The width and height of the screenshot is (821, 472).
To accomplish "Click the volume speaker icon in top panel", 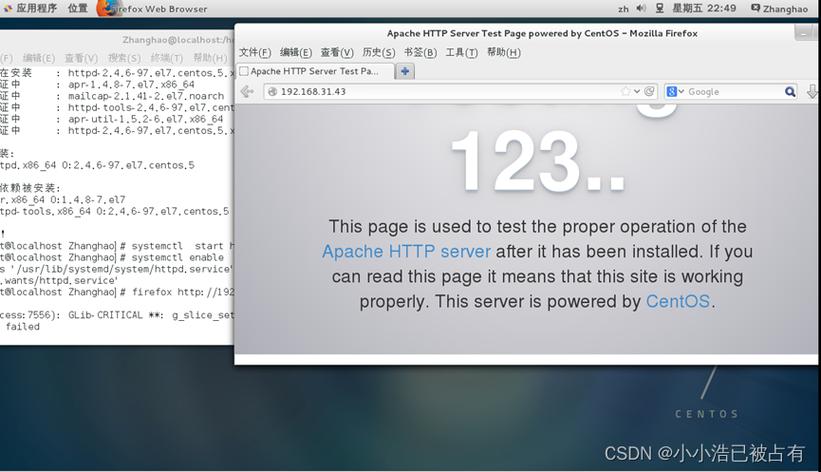I will coord(641,9).
